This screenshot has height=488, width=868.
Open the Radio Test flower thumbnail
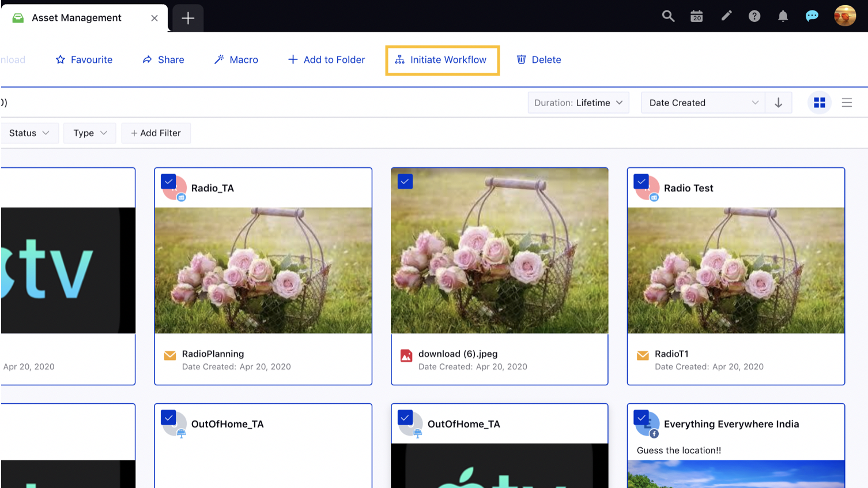click(x=736, y=271)
